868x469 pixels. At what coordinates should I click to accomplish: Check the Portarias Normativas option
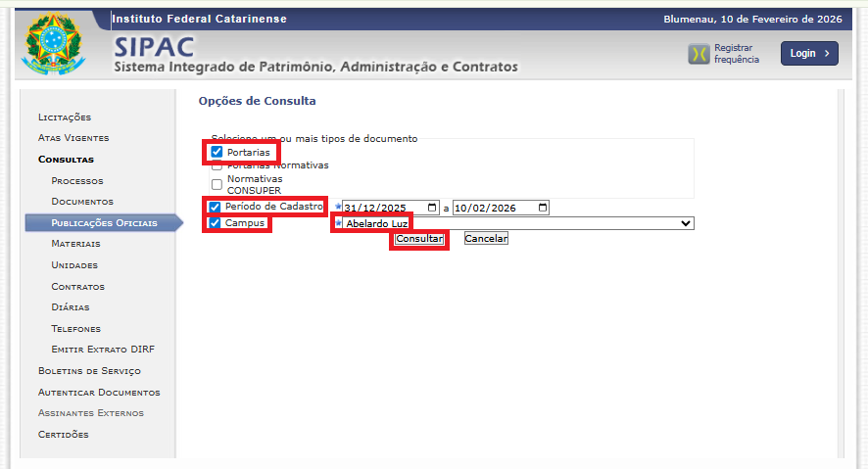[217, 165]
